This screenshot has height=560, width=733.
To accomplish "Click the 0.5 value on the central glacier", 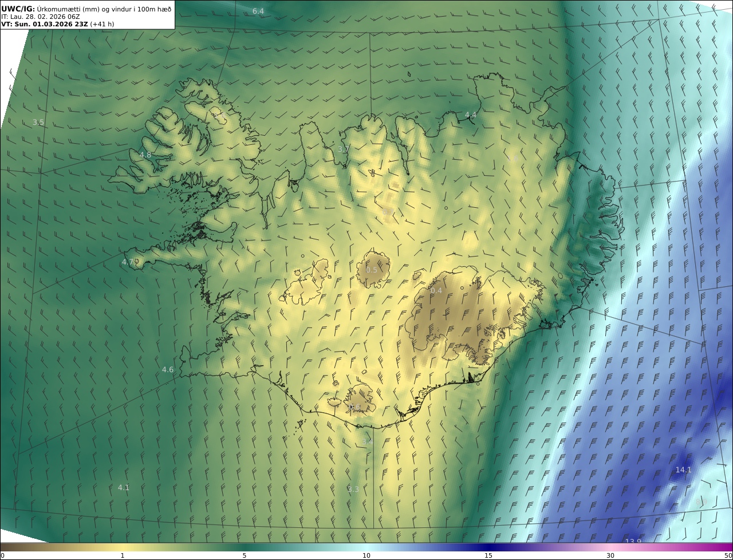I will 372,270.
